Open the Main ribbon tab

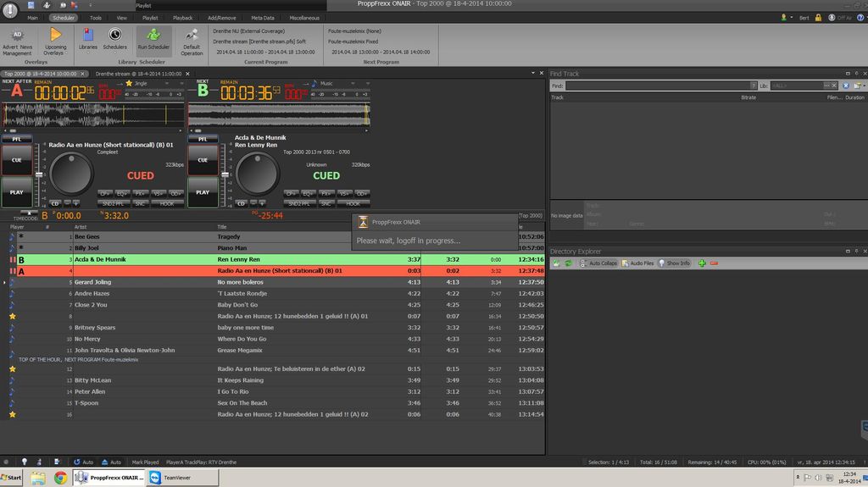(33, 18)
